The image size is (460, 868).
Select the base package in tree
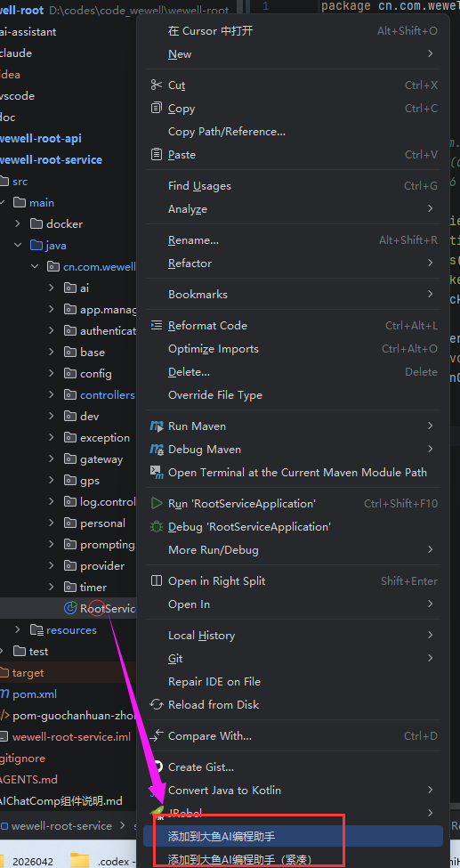pos(92,352)
